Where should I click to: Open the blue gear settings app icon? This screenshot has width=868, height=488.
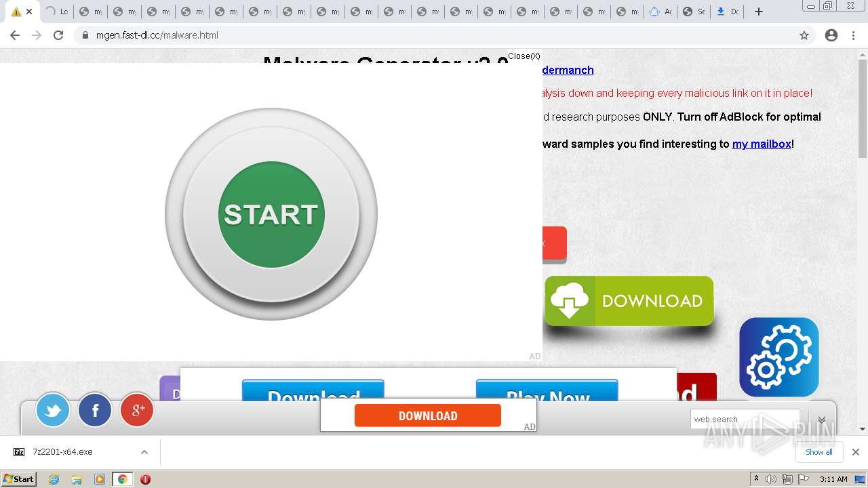point(779,357)
